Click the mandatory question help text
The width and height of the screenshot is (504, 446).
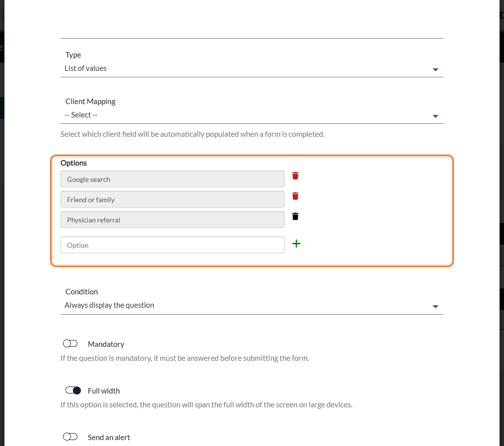click(185, 358)
